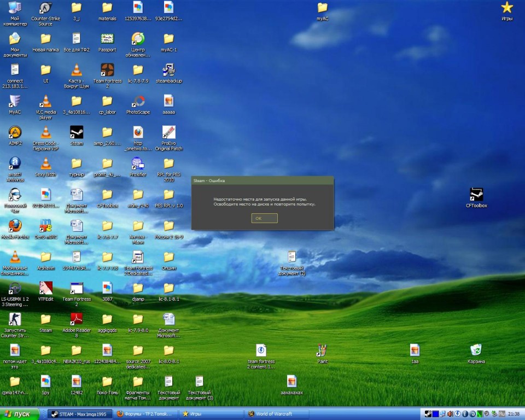The image size is (525, 420).
Task: Switch to STEAM - Max1mqa1995 taskbar item
Action: pos(79,413)
